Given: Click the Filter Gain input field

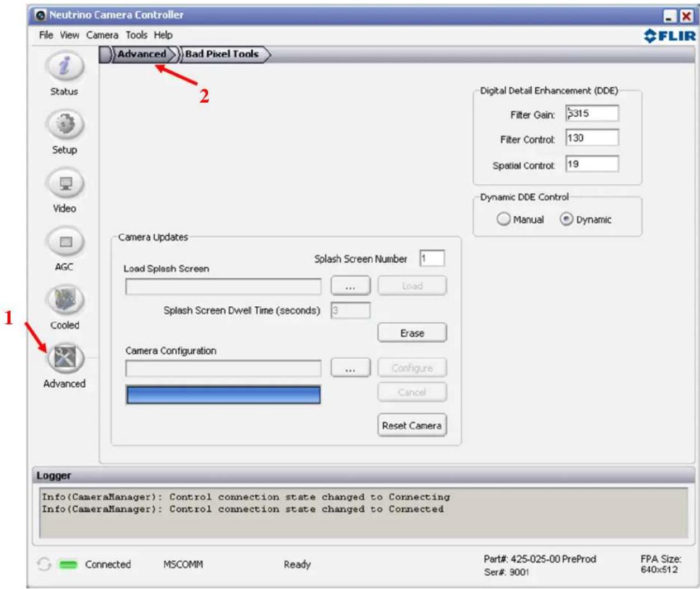Looking at the screenshot, I should click(x=592, y=113).
